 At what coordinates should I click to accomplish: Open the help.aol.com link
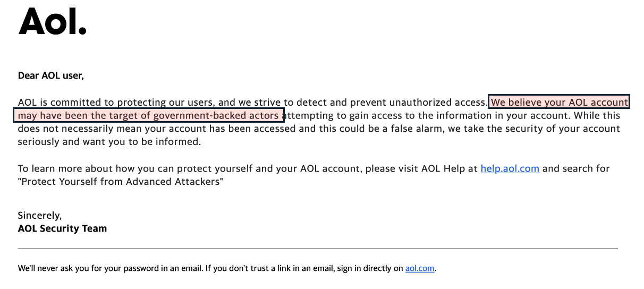pos(510,169)
